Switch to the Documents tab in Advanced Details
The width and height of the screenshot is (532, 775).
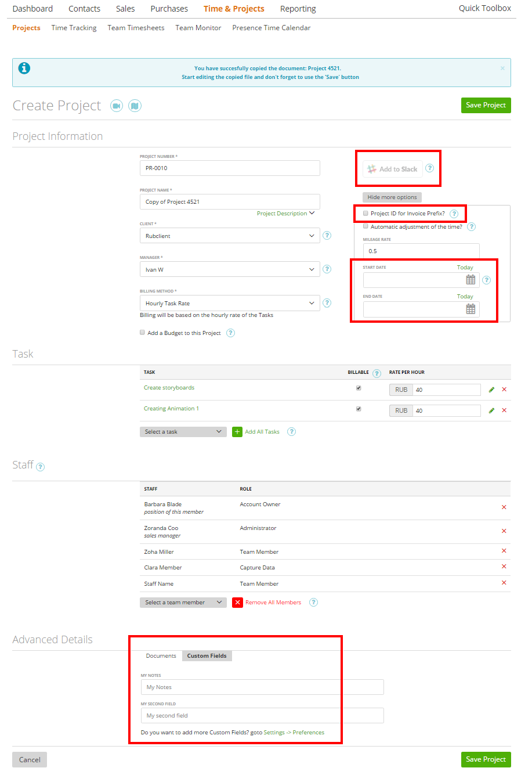tap(161, 656)
